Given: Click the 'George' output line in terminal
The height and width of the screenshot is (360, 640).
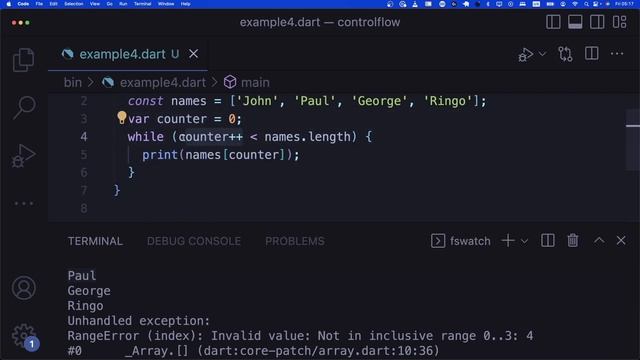Looking at the screenshot, I should (x=89, y=291).
